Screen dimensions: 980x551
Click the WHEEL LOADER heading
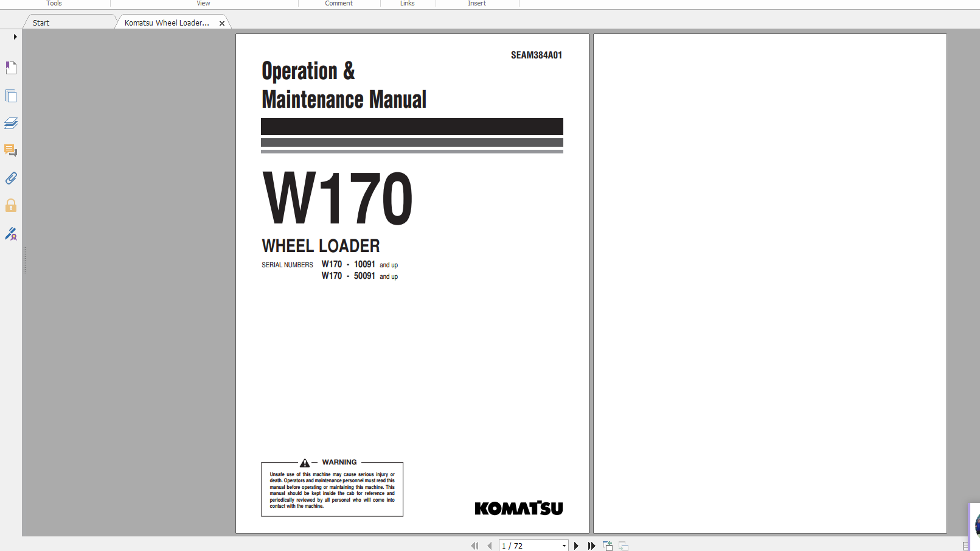coord(321,246)
